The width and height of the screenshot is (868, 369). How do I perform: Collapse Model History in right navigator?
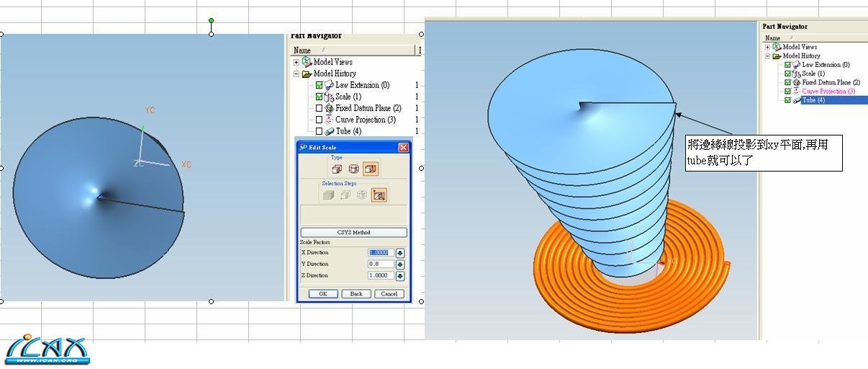coord(767,56)
